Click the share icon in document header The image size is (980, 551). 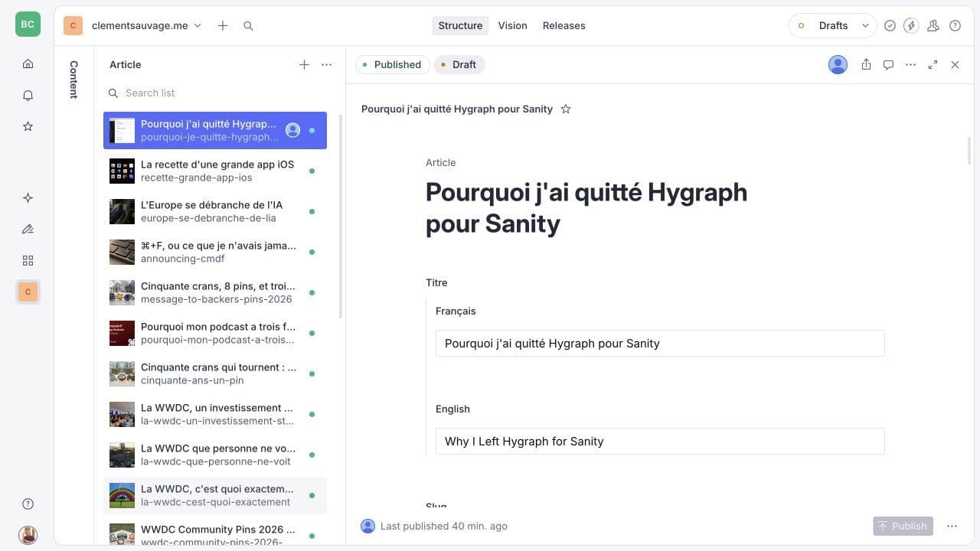click(866, 64)
